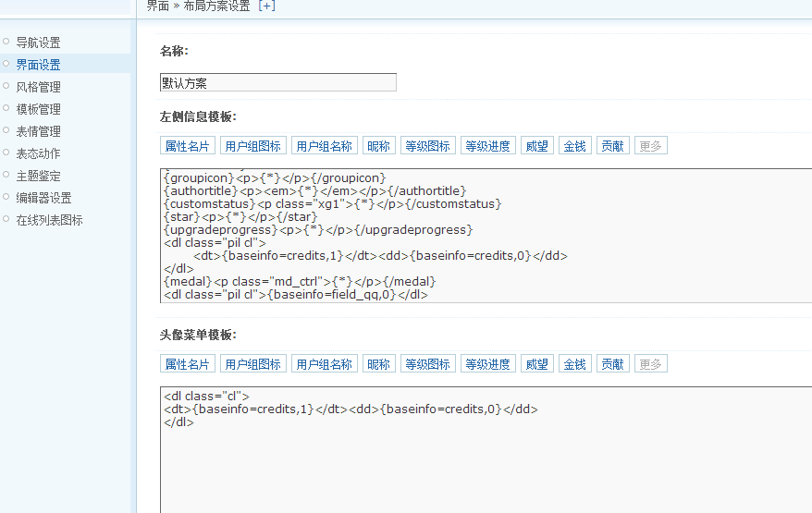Open 主题鉴定 sidebar item

pos(38,176)
